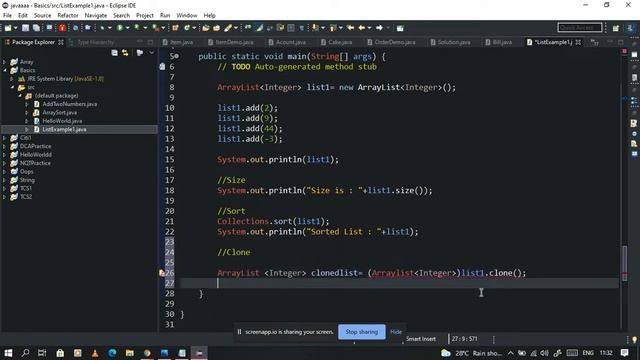Click the External Tools run icon

155,28
